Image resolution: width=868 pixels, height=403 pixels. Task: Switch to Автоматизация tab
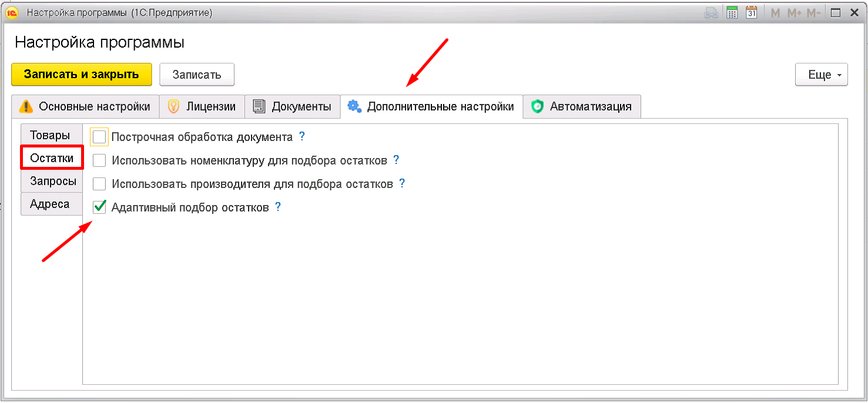coord(582,106)
